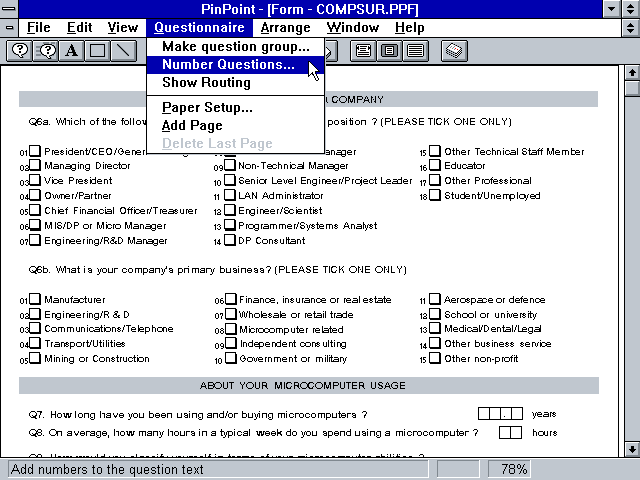Click the document restore arrows button

631,28
